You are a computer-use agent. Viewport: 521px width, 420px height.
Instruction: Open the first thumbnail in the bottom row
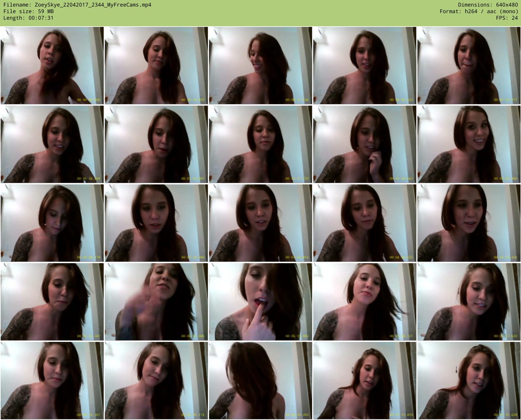(x=52, y=381)
